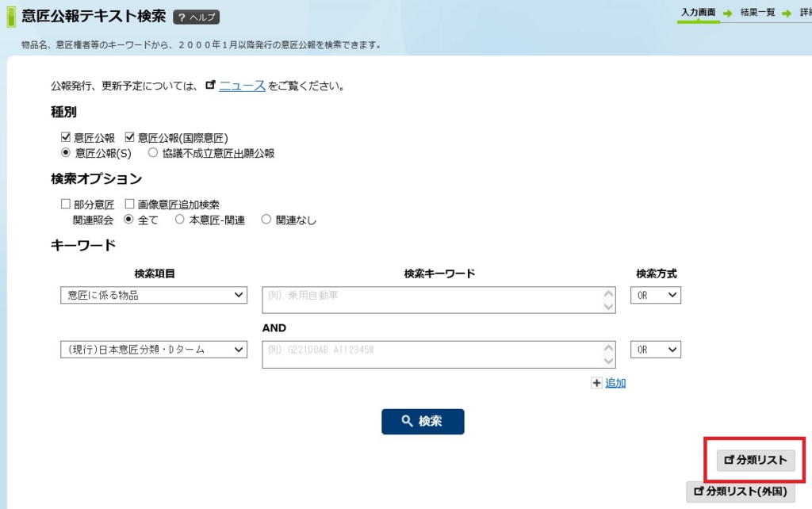The width and height of the screenshot is (812, 509).
Task: Click the 追加 link to add a row
Action: [615, 383]
